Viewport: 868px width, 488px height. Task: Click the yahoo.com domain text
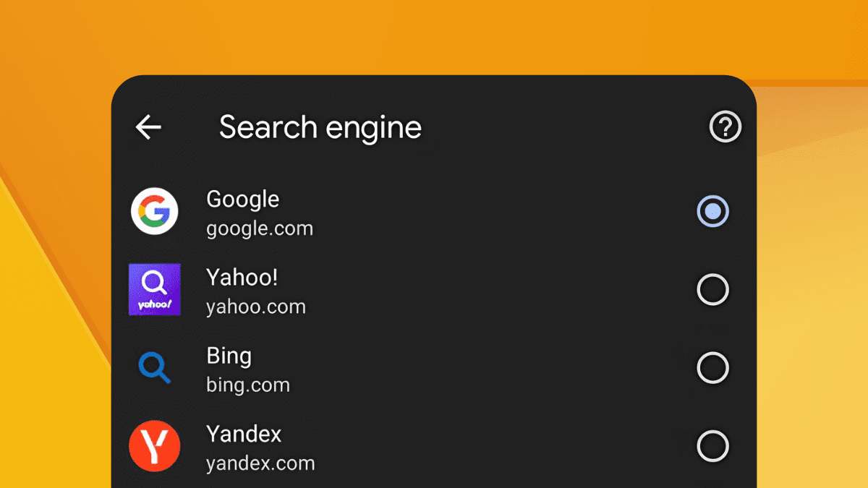pos(256,307)
